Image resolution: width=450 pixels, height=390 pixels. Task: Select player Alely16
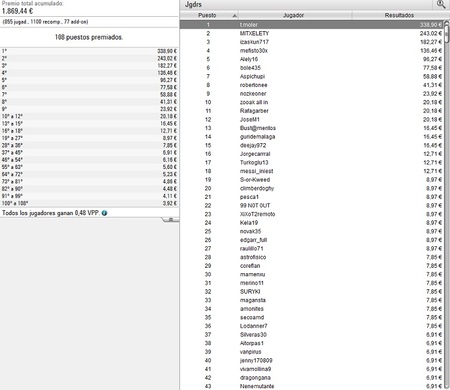tap(249, 59)
